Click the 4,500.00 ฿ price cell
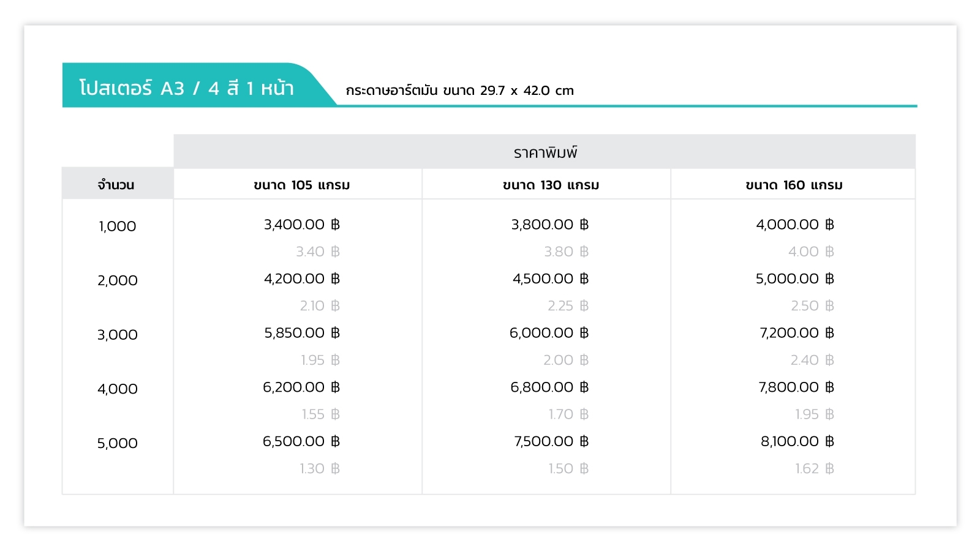The width and height of the screenshot is (980, 549). [551, 278]
